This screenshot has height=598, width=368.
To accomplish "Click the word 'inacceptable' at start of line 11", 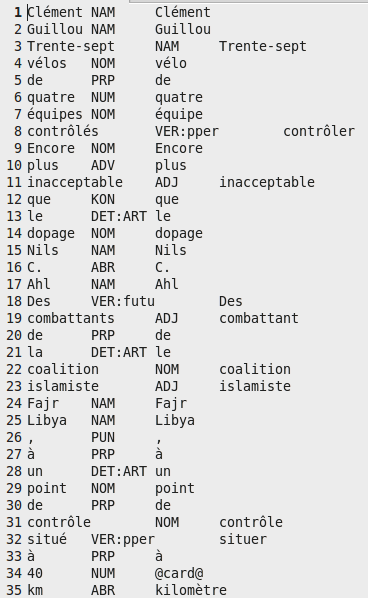I will pos(75,183).
